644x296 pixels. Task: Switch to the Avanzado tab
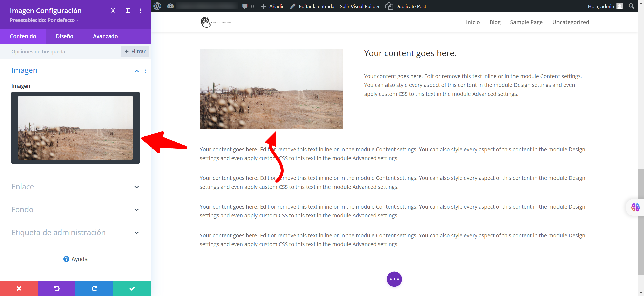pos(105,36)
